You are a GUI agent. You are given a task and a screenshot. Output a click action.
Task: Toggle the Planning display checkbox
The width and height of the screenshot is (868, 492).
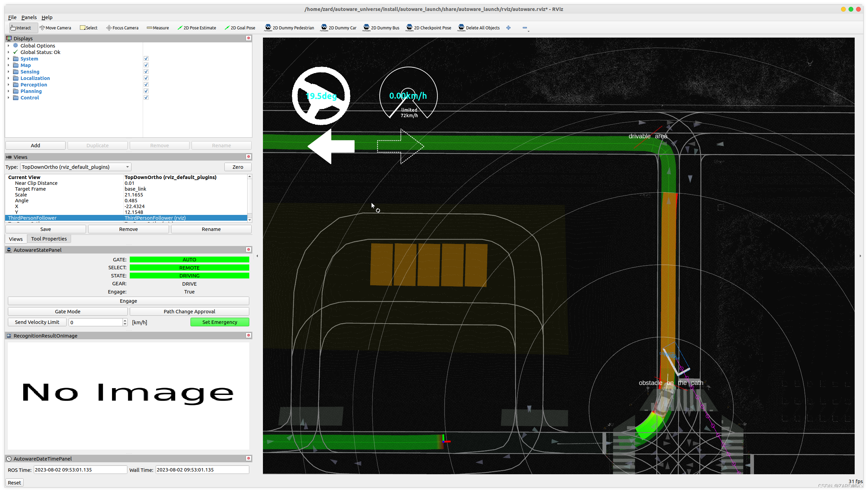(x=146, y=91)
